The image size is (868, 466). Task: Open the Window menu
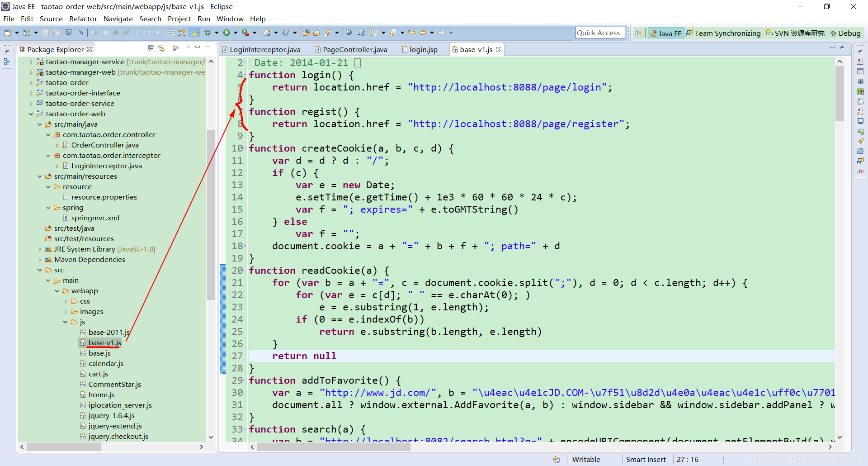tap(230, 19)
